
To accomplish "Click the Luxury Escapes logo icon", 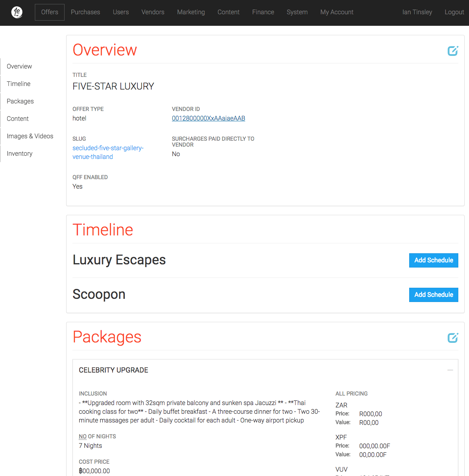I will pyautogui.click(x=17, y=12).
